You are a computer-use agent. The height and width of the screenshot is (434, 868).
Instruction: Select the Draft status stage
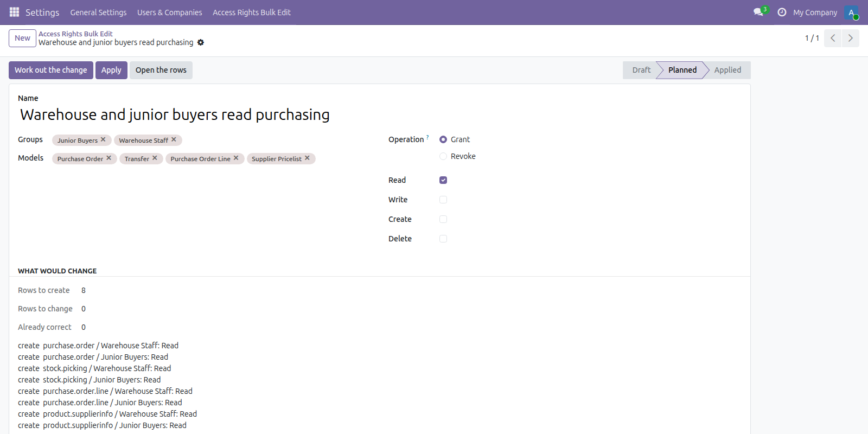(x=641, y=70)
